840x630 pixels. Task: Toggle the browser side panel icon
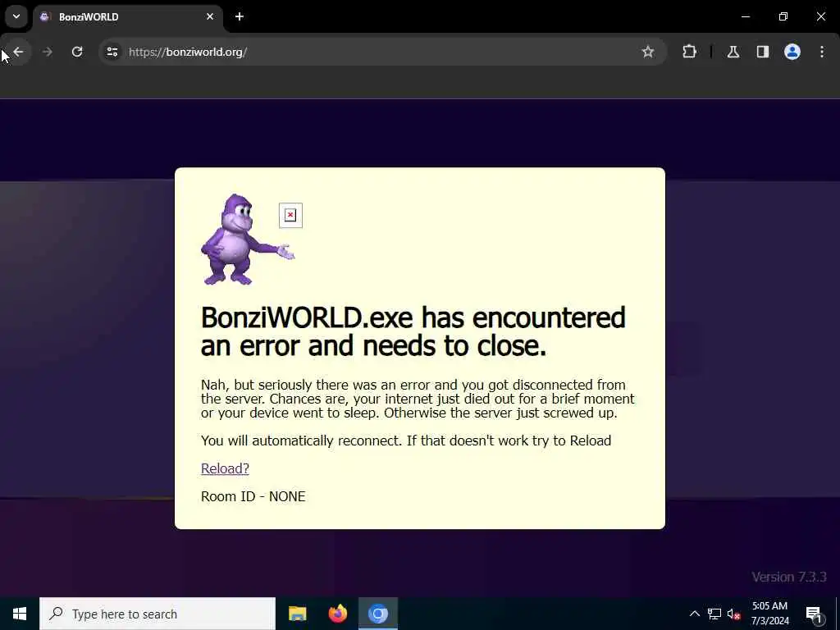pos(763,52)
